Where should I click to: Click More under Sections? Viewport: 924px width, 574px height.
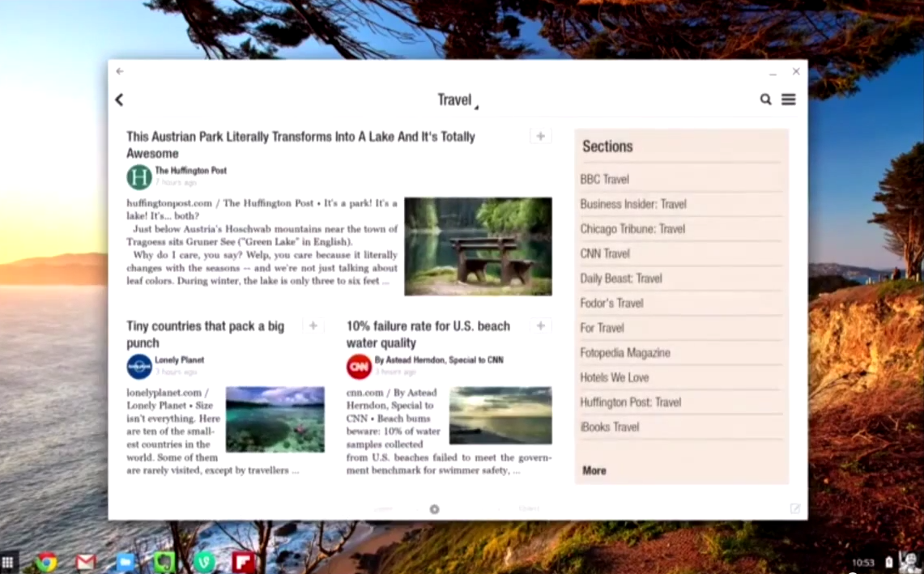tap(594, 470)
